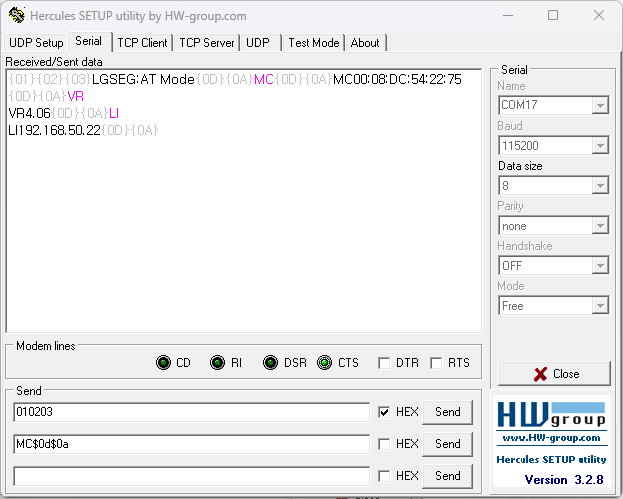Screen dimensions: 623x499
Task: Click the input field containing MC$0d$0a
Action: tap(192, 444)
